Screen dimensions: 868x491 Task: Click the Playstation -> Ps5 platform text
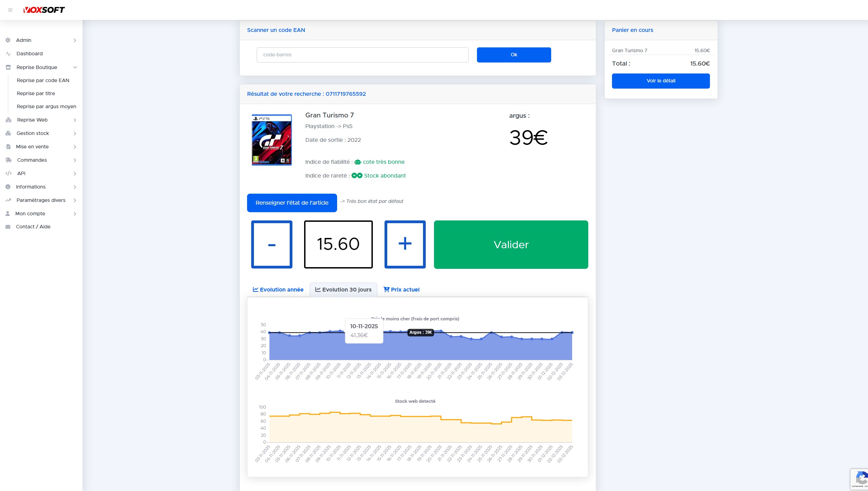[x=329, y=126]
